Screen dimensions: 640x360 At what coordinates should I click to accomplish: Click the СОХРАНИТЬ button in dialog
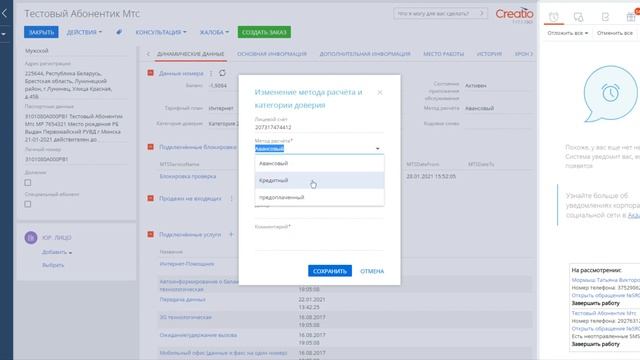click(330, 271)
